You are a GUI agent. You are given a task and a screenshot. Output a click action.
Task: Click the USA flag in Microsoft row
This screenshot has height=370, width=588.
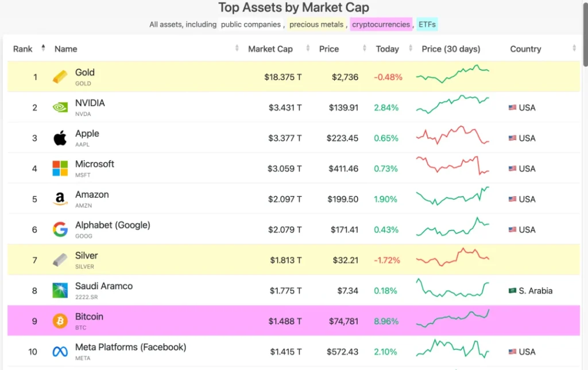click(512, 169)
